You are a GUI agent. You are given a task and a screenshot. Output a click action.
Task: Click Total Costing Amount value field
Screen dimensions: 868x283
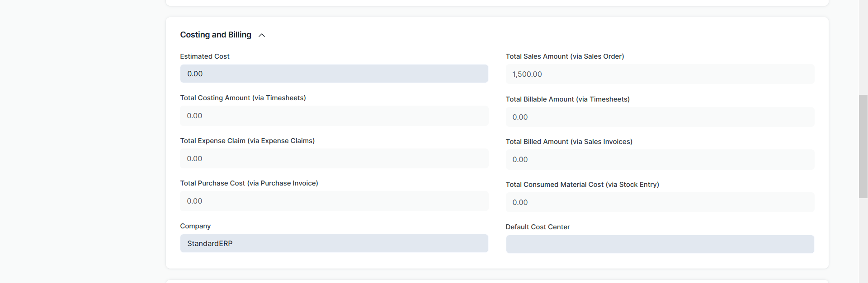[334, 116]
